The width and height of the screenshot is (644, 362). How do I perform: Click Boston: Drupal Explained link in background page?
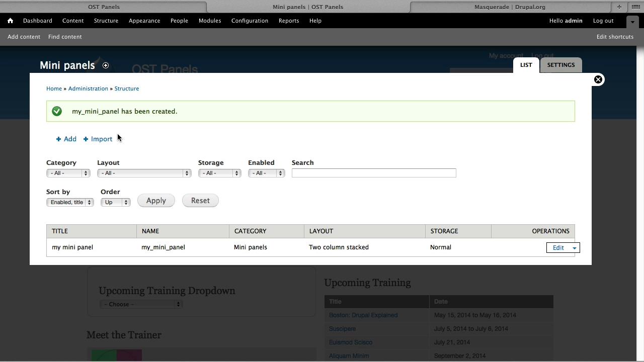pos(363,315)
